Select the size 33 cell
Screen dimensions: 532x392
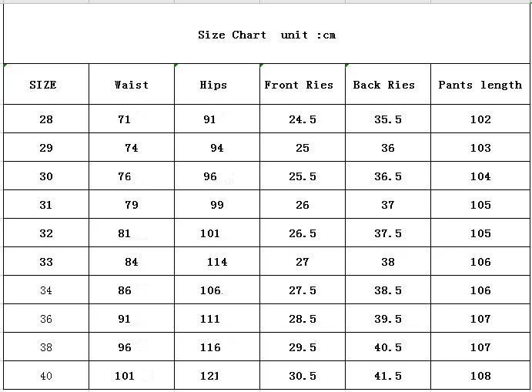(x=46, y=261)
